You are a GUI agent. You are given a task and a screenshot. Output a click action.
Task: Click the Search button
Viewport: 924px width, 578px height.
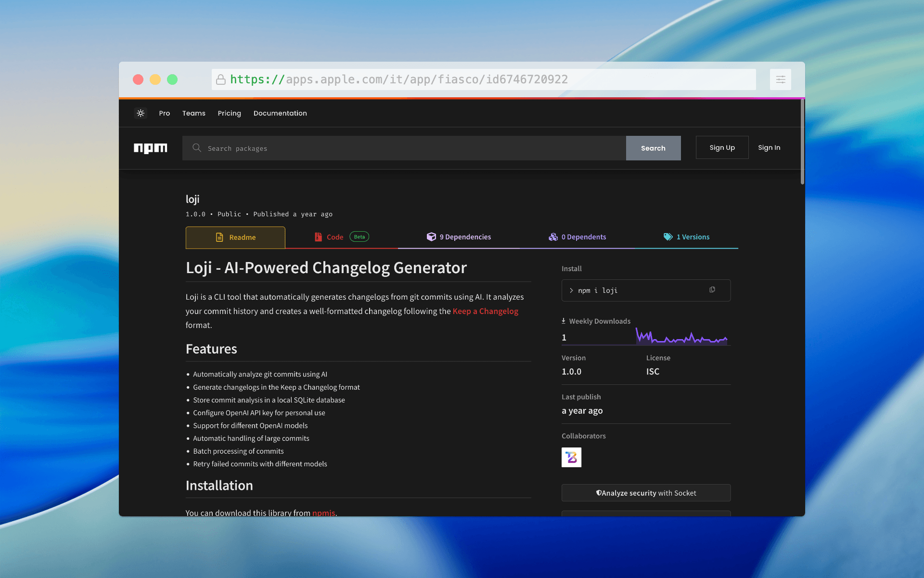[x=653, y=148]
